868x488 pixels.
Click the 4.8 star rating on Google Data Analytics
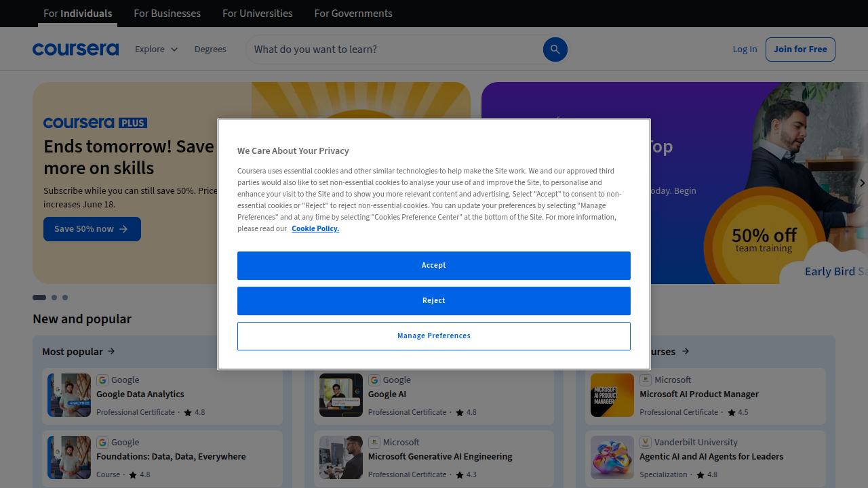[194, 412]
